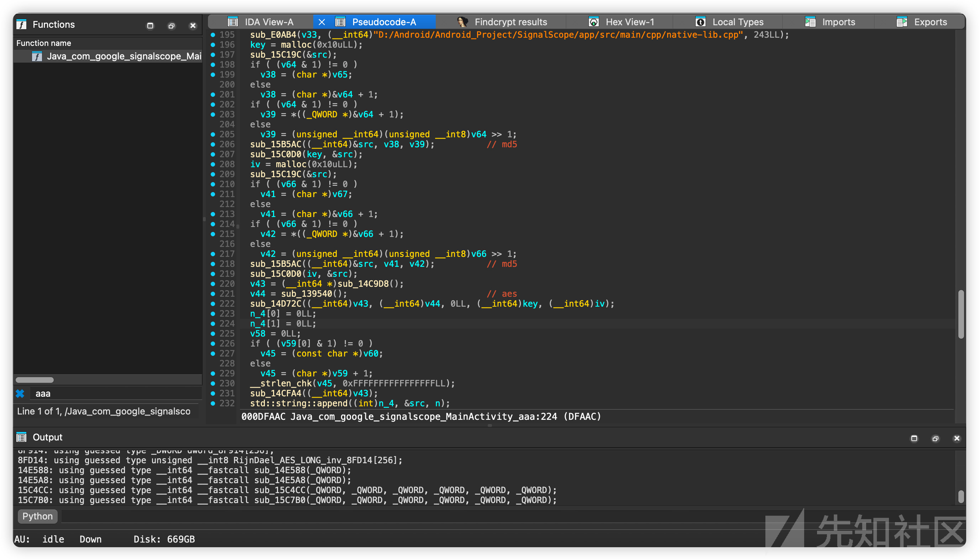Screen dimensions: 979x560
Task: Click the Functions panel header icon
Action: click(x=22, y=25)
